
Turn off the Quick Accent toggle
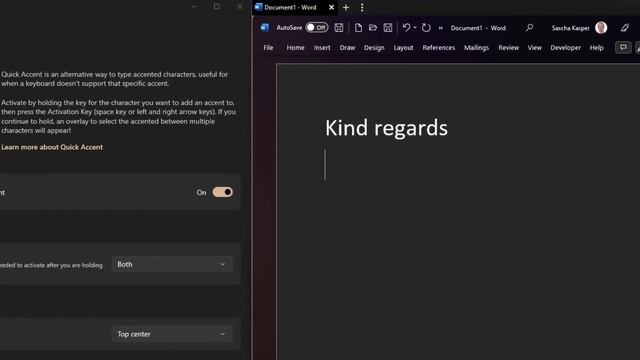point(222,192)
